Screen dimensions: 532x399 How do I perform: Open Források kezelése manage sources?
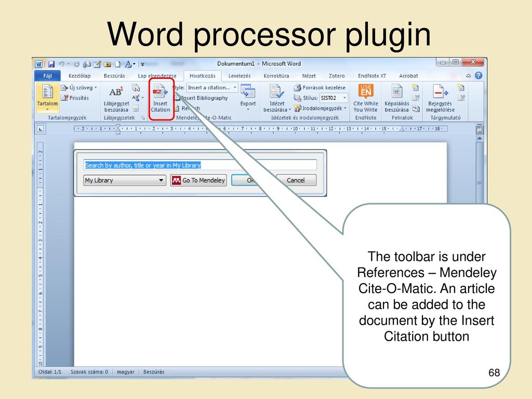[x=320, y=87]
